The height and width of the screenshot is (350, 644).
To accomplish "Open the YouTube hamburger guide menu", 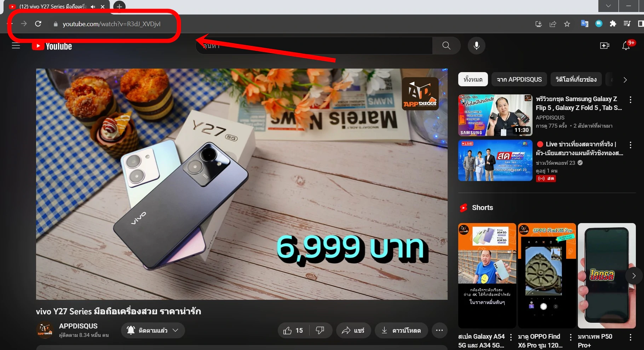I will 16,46.
